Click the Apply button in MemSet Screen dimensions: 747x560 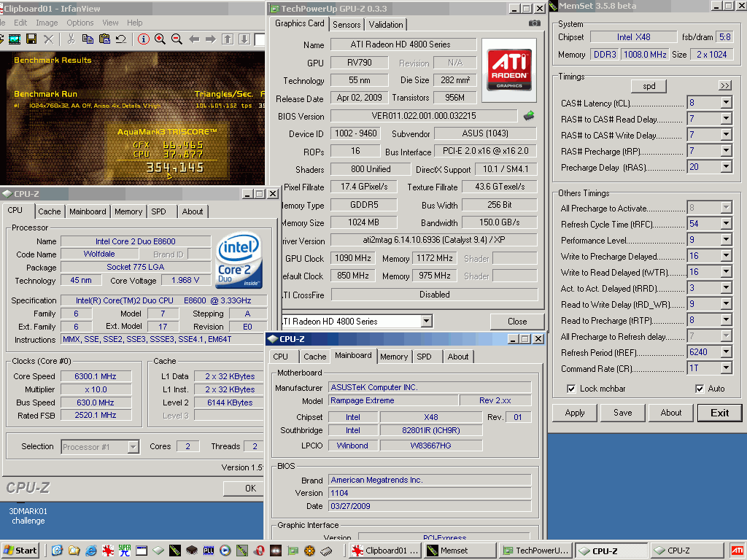point(575,413)
